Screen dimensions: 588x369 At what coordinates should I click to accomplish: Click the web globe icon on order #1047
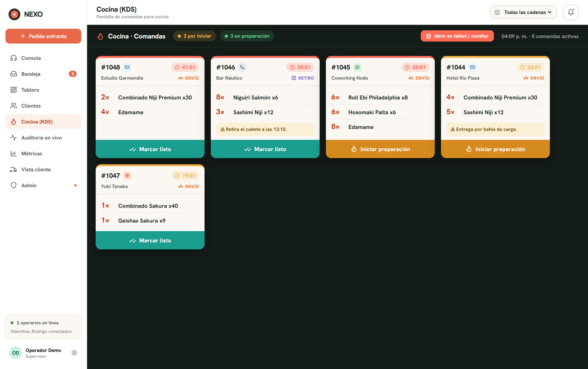pos(127,176)
